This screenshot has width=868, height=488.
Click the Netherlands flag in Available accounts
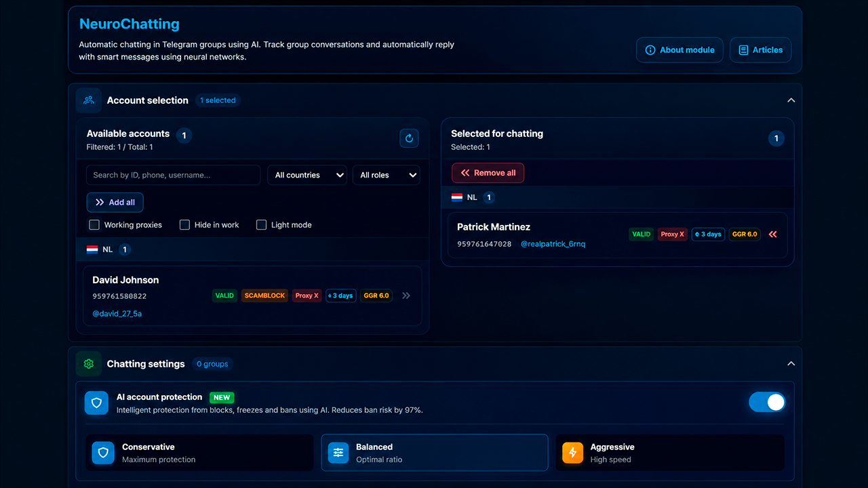[x=92, y=249]
